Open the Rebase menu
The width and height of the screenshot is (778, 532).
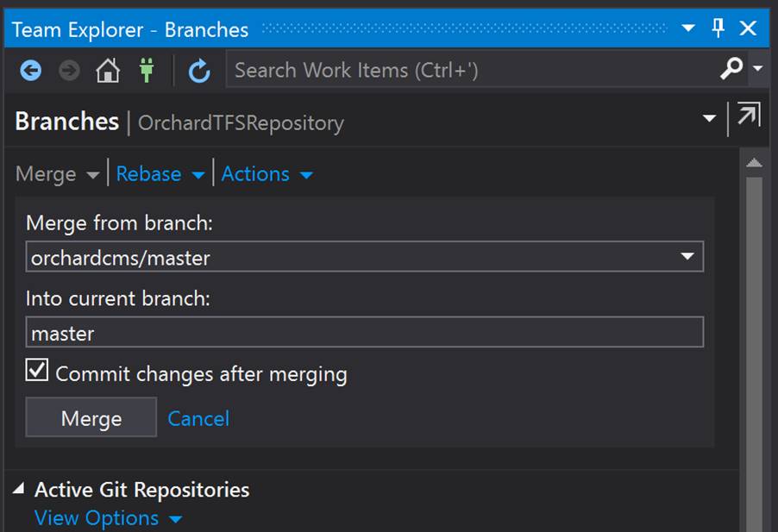(x=160, y=174)
